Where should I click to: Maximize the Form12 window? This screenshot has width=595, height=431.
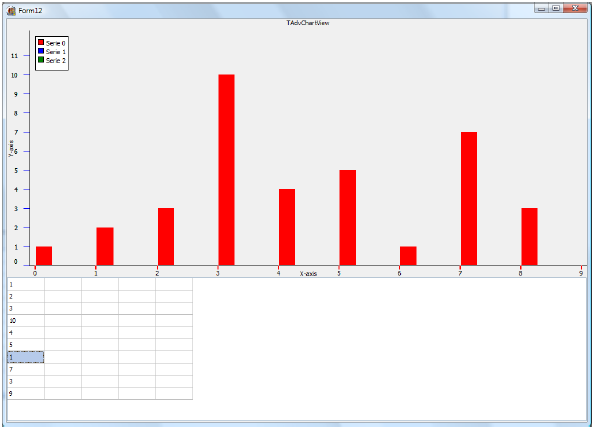[556, 8]
